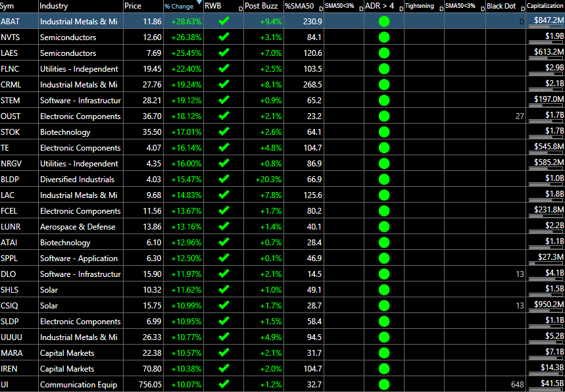Click CRML price 27.76
This screenshot has height=392, width=565.
(x=152, y=85)
